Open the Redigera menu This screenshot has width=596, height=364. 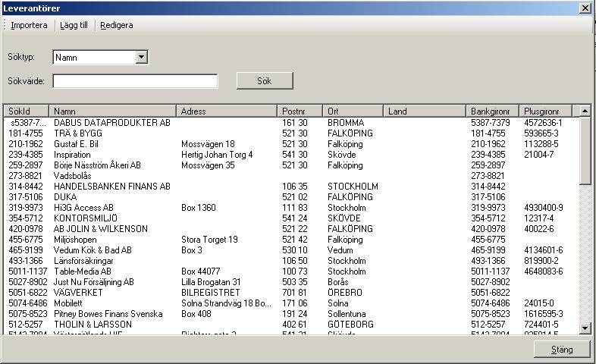116,25
